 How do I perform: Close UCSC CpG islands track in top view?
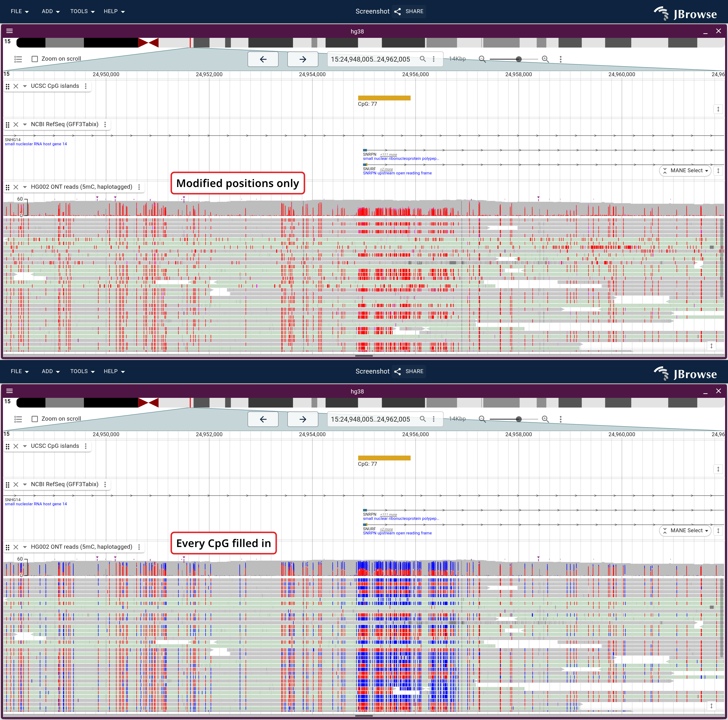(16, 86)
